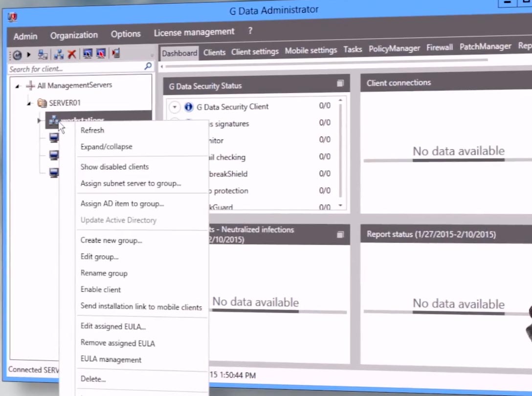Select Edit assigned EULA... entry

pos(113,326)
